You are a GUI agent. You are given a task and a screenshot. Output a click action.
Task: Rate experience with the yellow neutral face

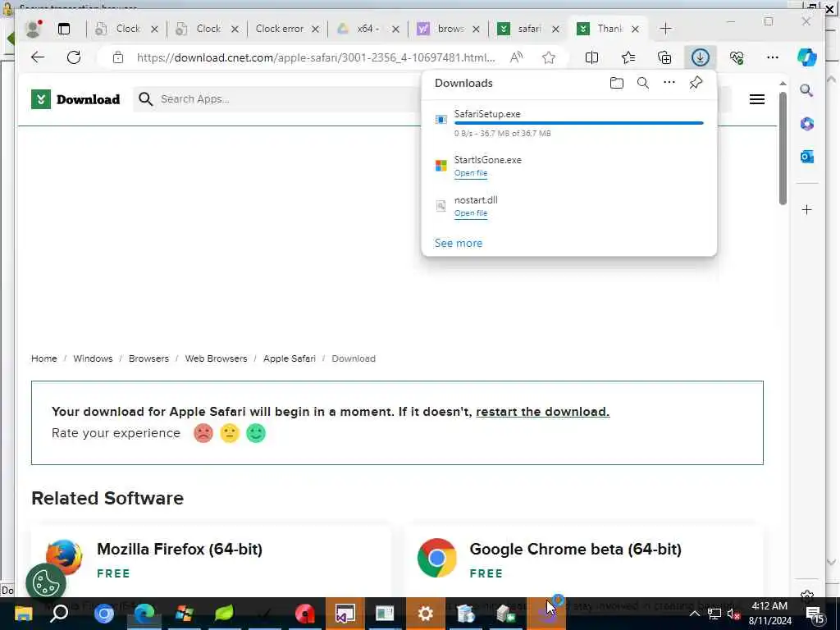230,433
